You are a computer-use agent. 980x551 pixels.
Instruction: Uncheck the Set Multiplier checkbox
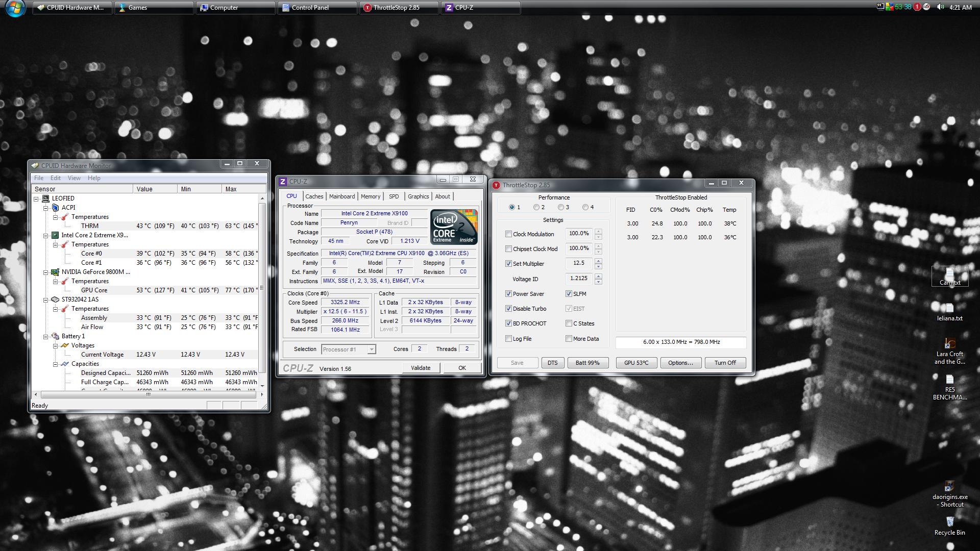click(x=508, y=264)
